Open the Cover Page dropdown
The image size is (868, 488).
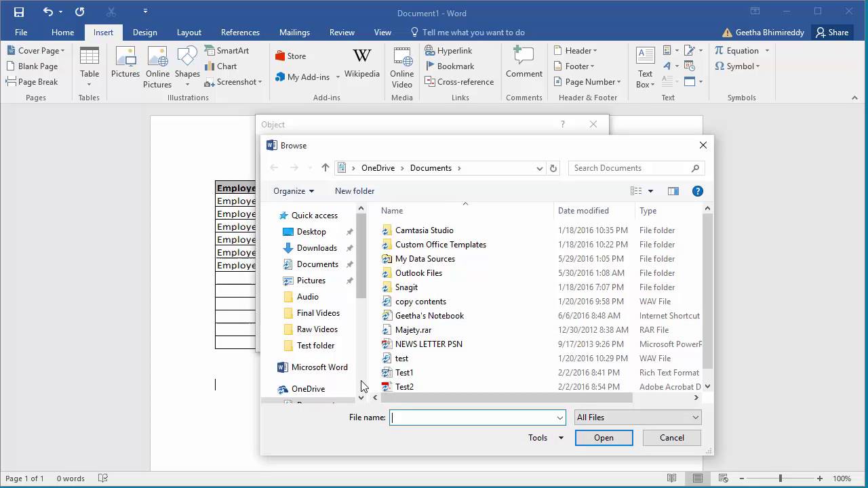point(37,51)
